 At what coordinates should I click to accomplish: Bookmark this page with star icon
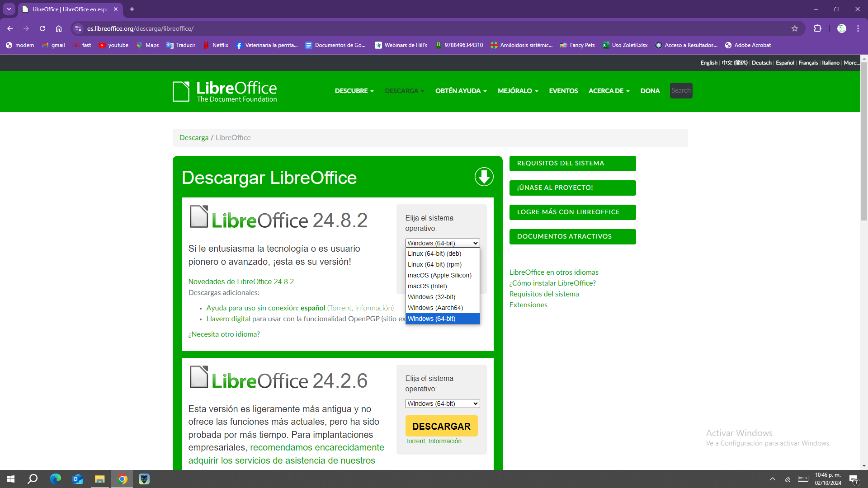click(x=795, y=28)
